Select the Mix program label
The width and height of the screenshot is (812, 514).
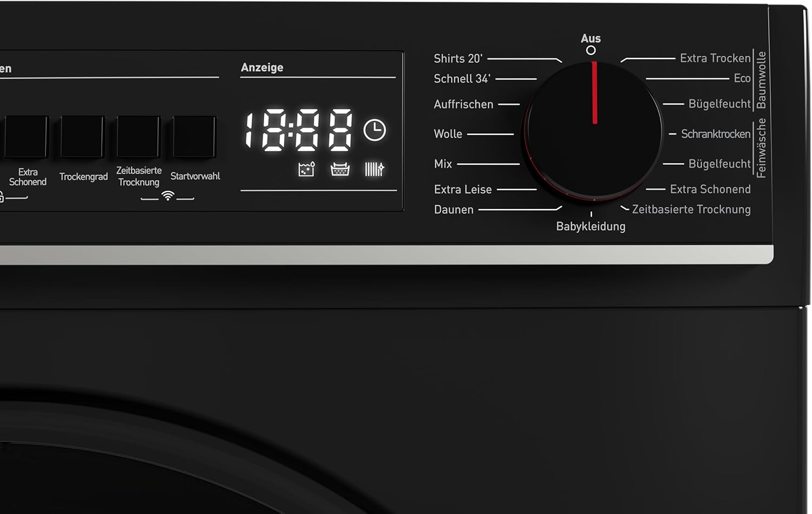pos(443,164)
